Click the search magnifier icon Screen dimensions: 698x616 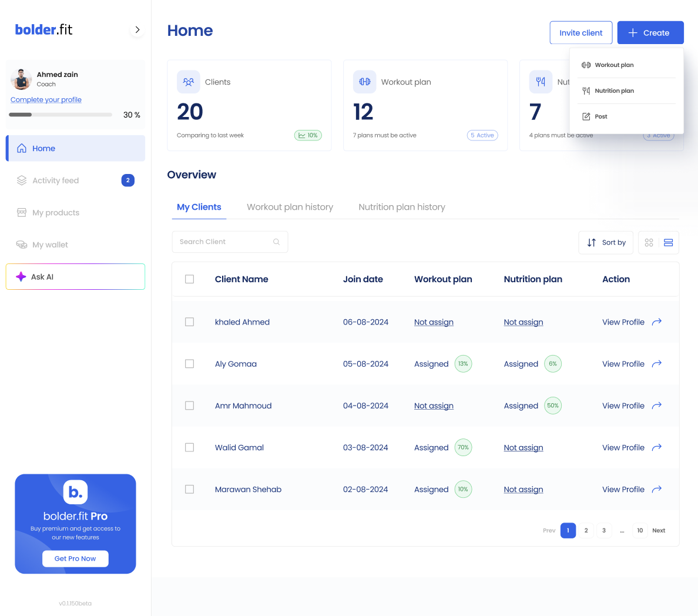click(x=276, y=242)
